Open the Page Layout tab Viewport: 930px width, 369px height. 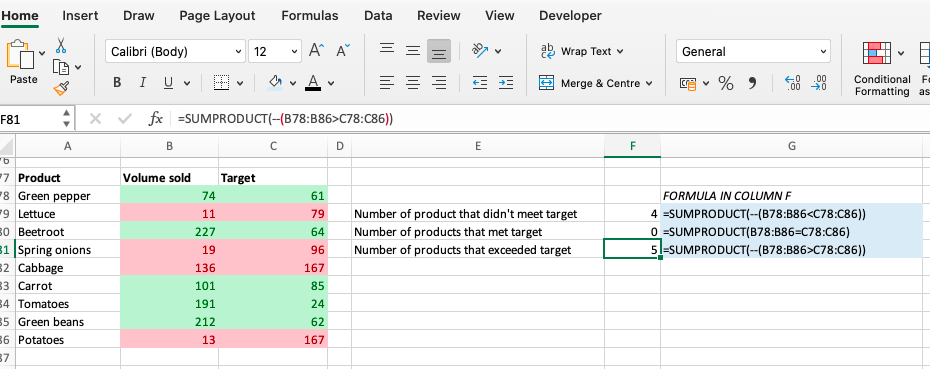tap(217, 16)
